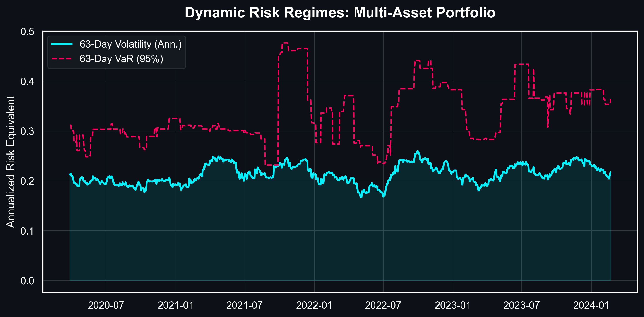Click the '63-Day VaR (95%)' legend label
This screenshot has width=644, height=317.
pos(122,59)
